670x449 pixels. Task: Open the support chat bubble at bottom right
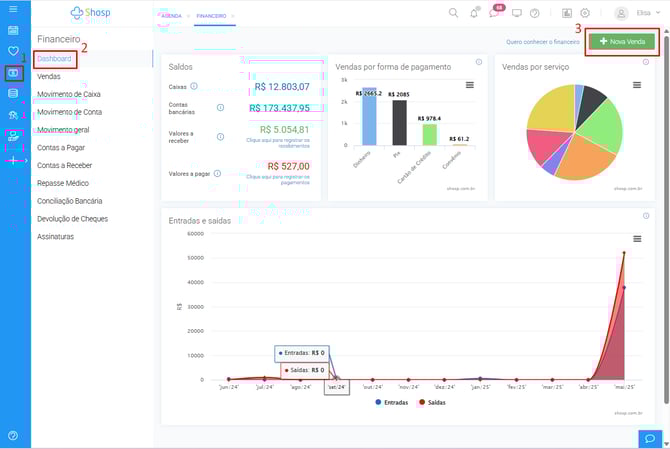649,438
